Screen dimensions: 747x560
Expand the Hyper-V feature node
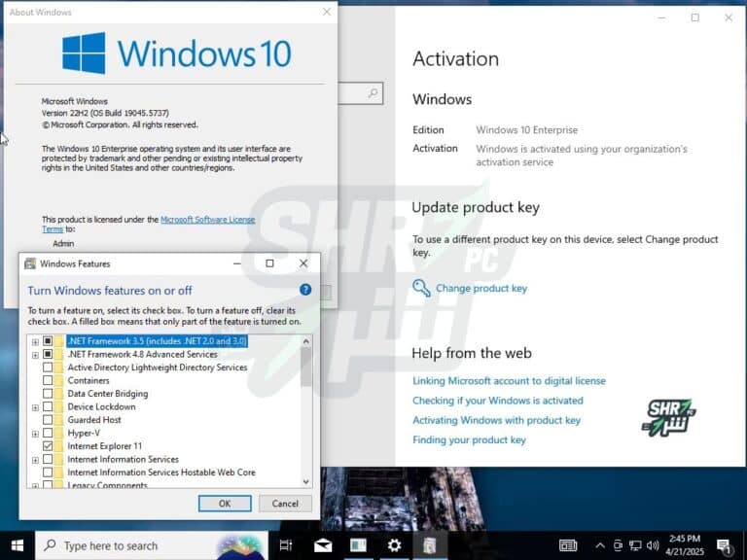tap(35, 433)
